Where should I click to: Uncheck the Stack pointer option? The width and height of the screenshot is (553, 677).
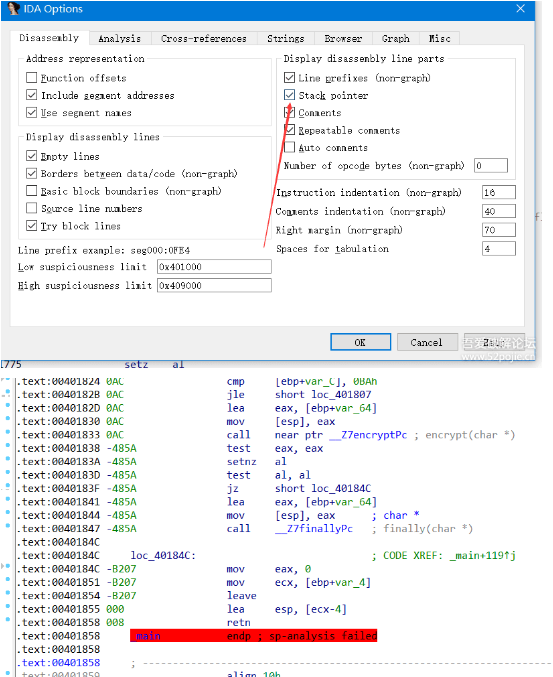point(289,95)
